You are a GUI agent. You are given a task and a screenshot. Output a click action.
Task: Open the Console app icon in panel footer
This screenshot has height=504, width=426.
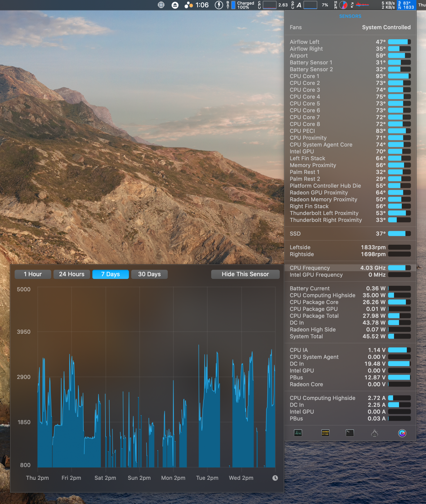[325, 433]
